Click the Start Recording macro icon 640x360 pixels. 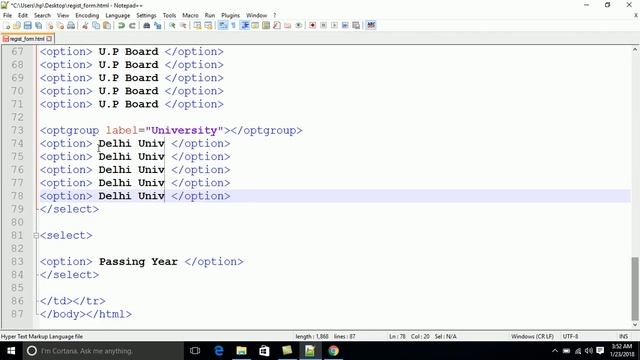tap(312, 25)
